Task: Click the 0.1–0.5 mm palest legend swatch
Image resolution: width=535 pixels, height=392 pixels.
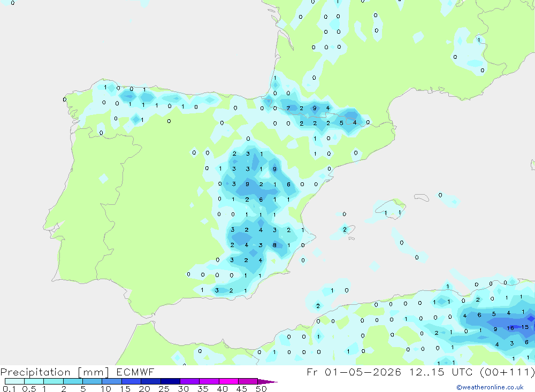Action: click(14, 381)
